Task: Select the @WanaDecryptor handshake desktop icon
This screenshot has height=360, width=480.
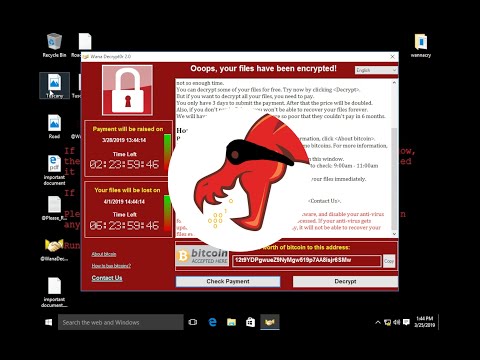Action: pyautogui.click(x=54, y=249)
